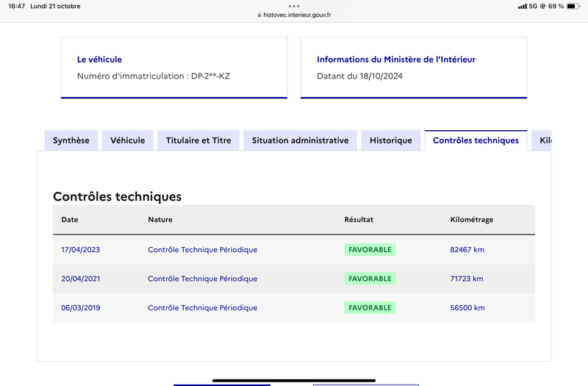Click the Résultat column header
Screen dimensions: 588x386
(x=359, y=219)
